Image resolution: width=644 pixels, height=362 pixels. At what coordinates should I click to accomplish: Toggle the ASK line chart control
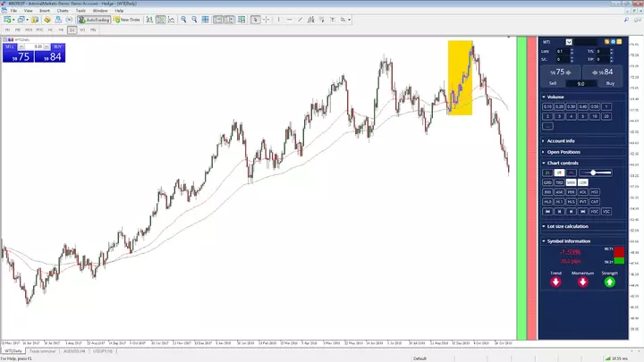pyautogui.click(x=559, y=191)
